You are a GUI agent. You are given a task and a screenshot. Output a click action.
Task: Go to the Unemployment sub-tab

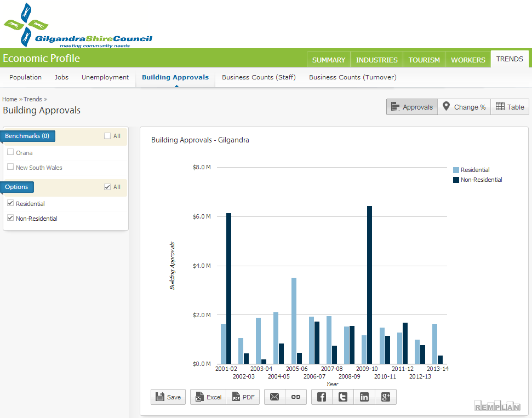[105, 77]
